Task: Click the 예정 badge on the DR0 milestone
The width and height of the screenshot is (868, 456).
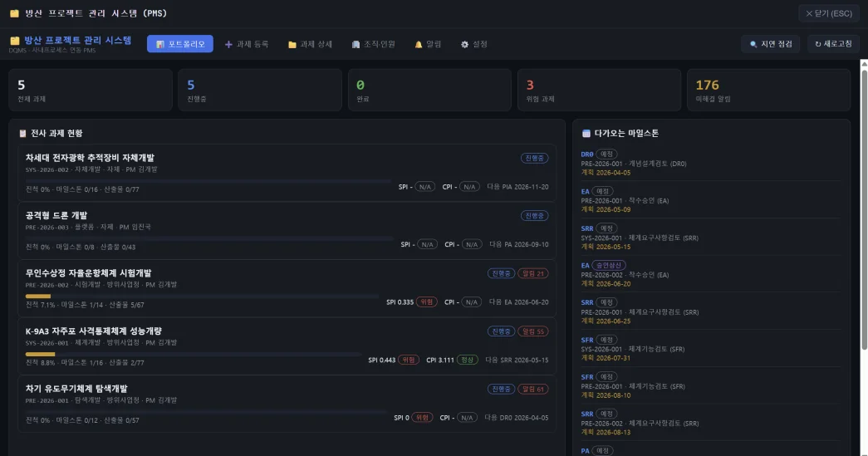Action: pyautogui.click(x=606, y=154)
